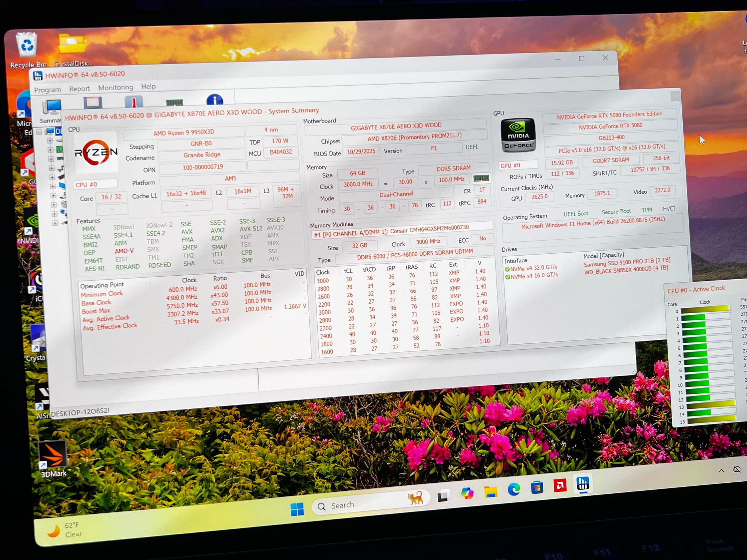Viewport: 747px width, 560px height.
Task: Open the Monitoring menu
Action: point(116,87)
